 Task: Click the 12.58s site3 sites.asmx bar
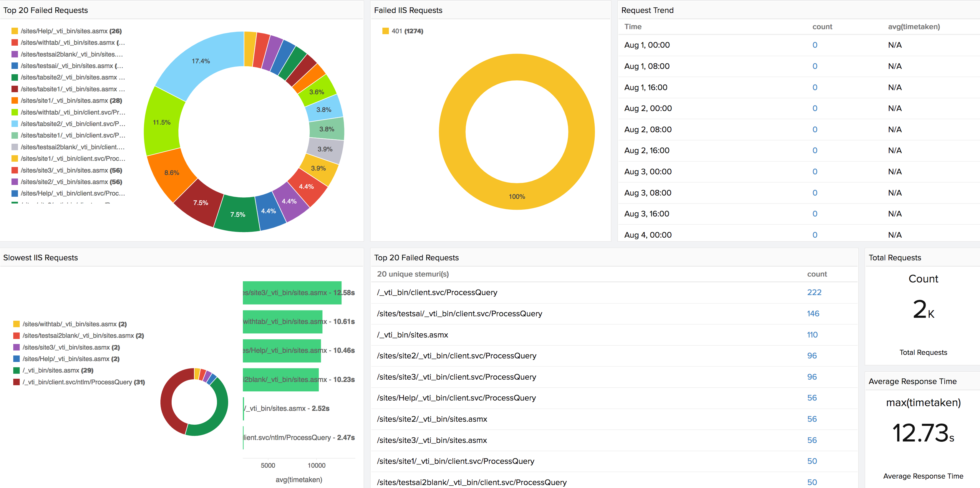[x=292, y=292]
